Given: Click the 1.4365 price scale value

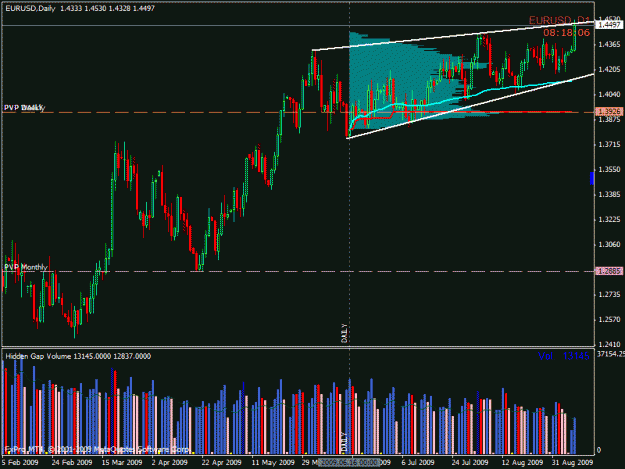Looking at the screenshot, I should pos(609,44).
